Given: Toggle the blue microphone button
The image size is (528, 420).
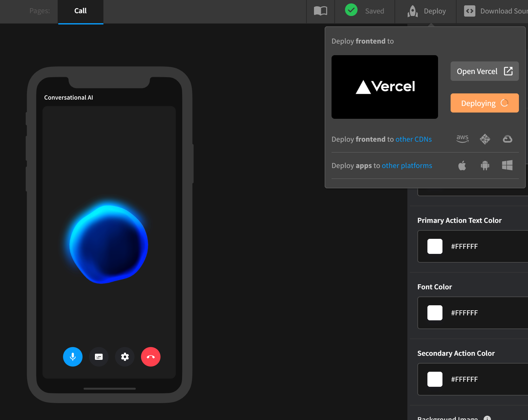Looking at the screenshot, I should [x=73, y=357].
